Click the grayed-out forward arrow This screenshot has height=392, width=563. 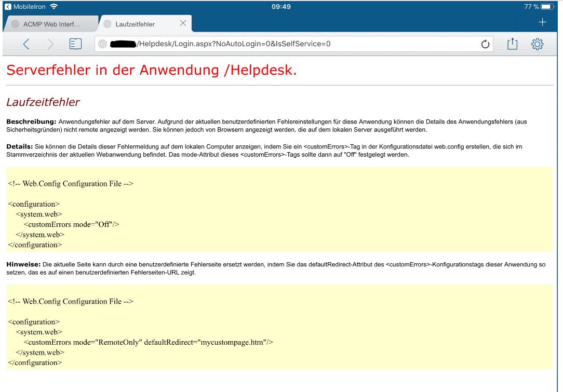pyautogui.click(x=50, y=44)
